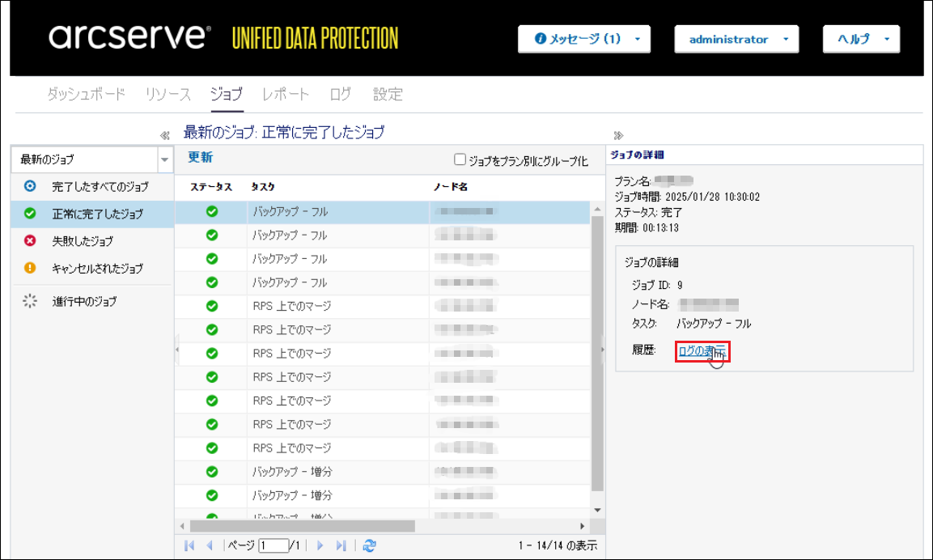Click the horizontal scrollbar right arrow
Image resolution: width=933 pixels, height=560 pixels.
[x=583, y=526]
